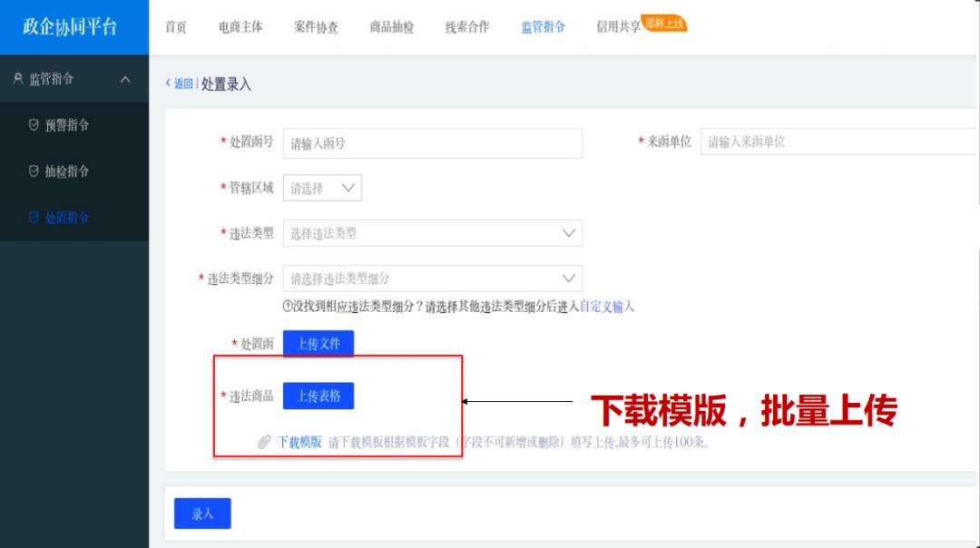Viewport: 980px width, 548px height.
Task: Open the 管辖区域 dropdown
Action: (322, 188)
